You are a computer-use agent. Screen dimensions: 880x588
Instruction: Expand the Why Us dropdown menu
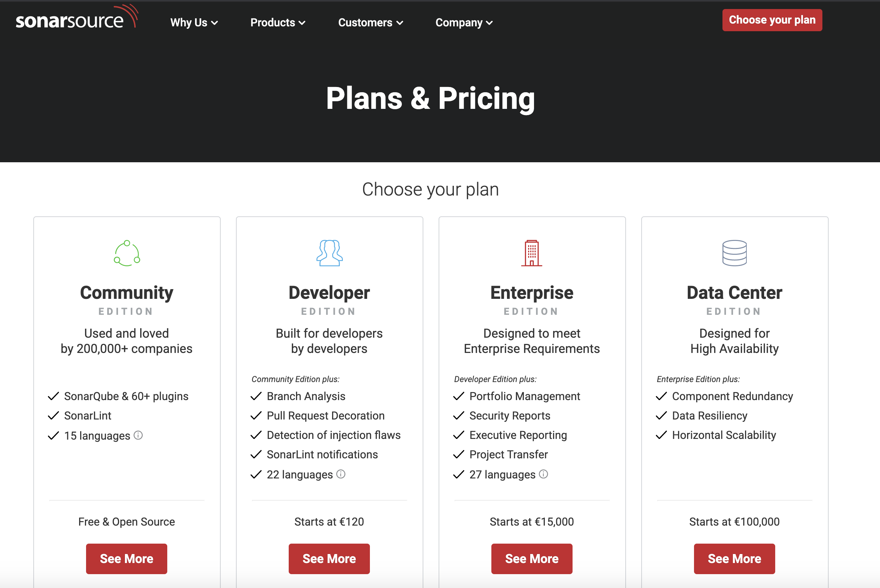coord(194,23)
